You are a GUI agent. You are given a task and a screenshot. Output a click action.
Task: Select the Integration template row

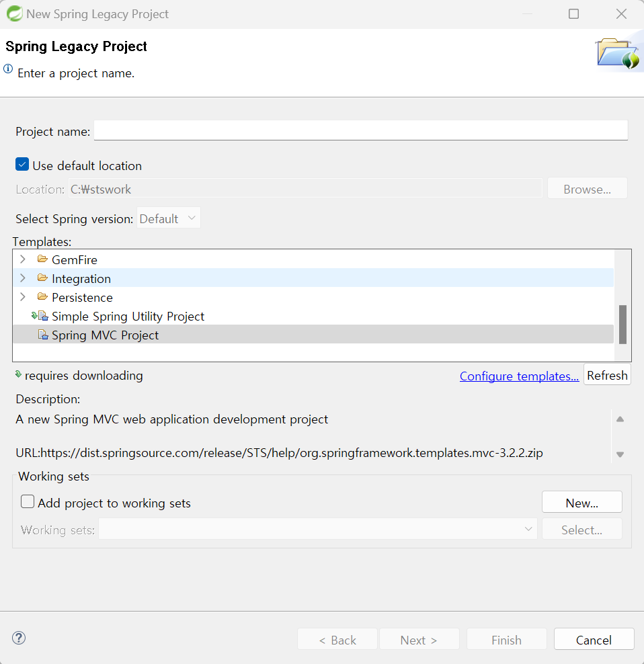coord(313,278)
